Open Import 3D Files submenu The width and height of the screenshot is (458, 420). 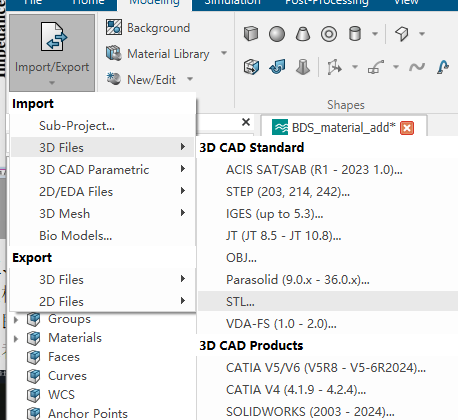coord(103,148)
